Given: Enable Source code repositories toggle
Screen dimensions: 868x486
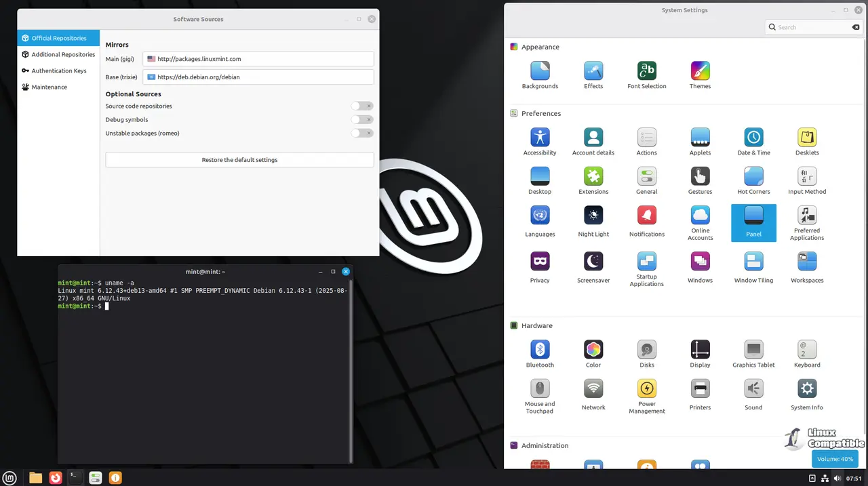Looking at the screenshot, I should click(x=362, y=106).
